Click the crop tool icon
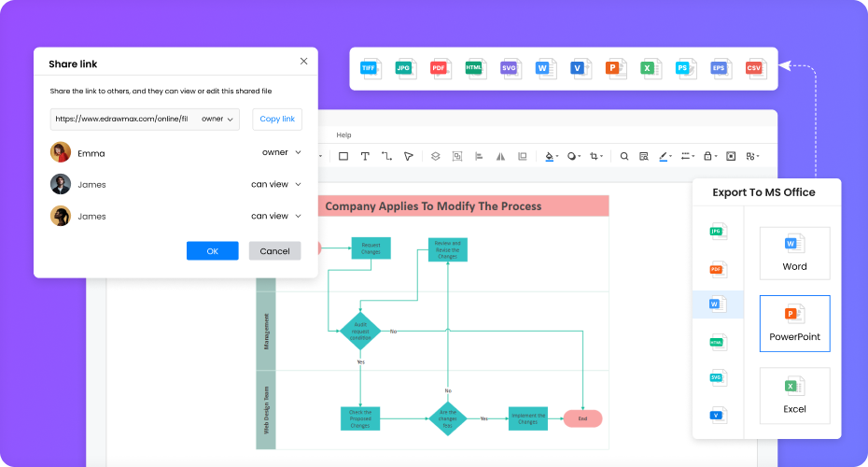This screenshot has height=467, width=868. [596, 157]
